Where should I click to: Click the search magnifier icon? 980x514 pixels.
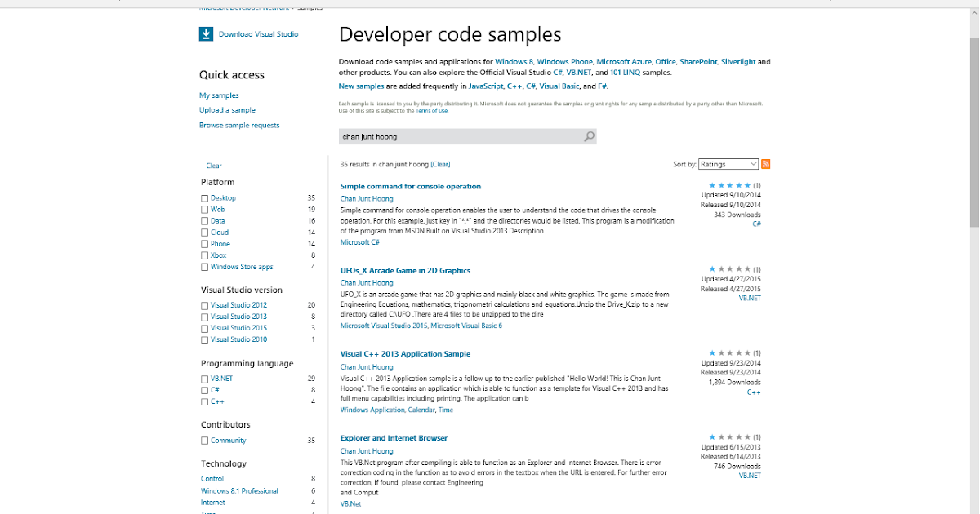coord(589,137)
